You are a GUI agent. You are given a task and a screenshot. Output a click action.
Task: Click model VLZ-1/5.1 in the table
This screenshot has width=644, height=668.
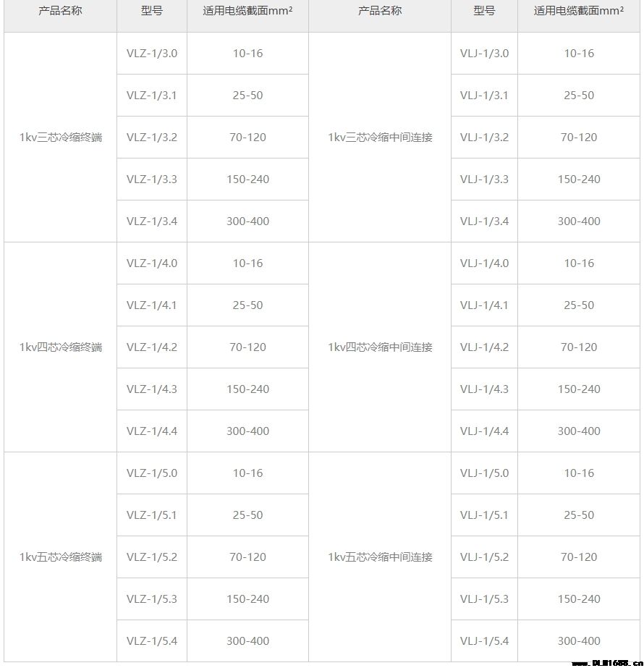pos(152,515)
